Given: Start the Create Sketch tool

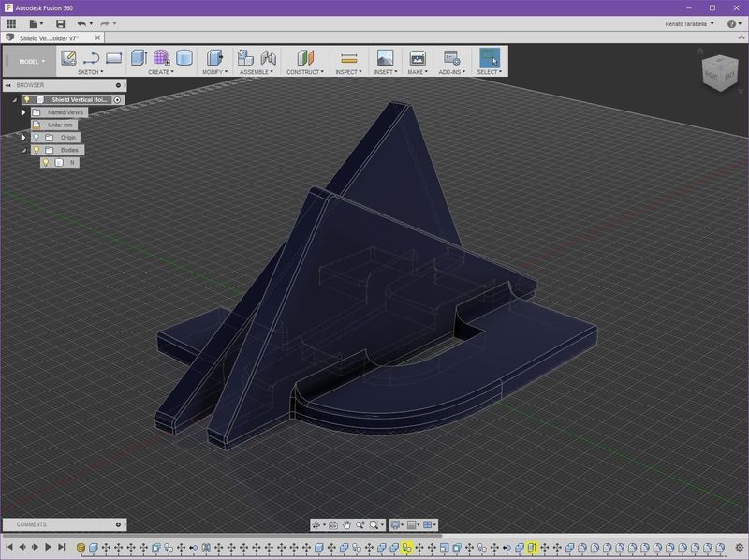Looking at the screenshot, I should [68, 58].
